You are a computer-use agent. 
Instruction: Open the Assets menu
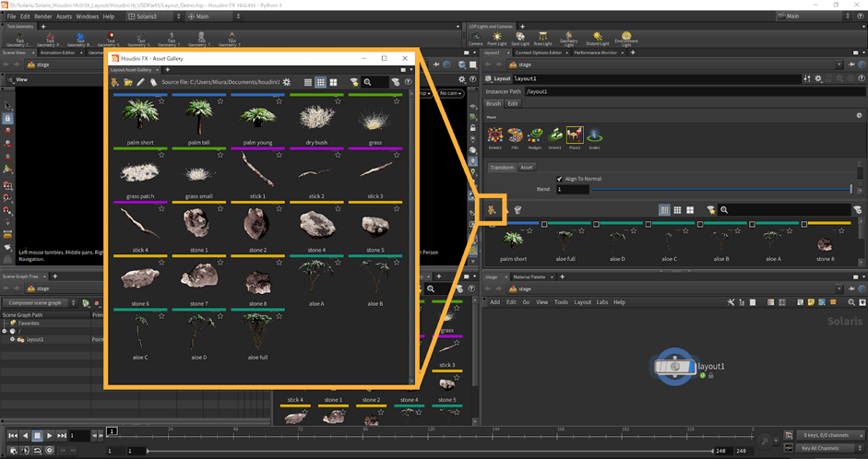pyautogui.click(x=64, y=17)
